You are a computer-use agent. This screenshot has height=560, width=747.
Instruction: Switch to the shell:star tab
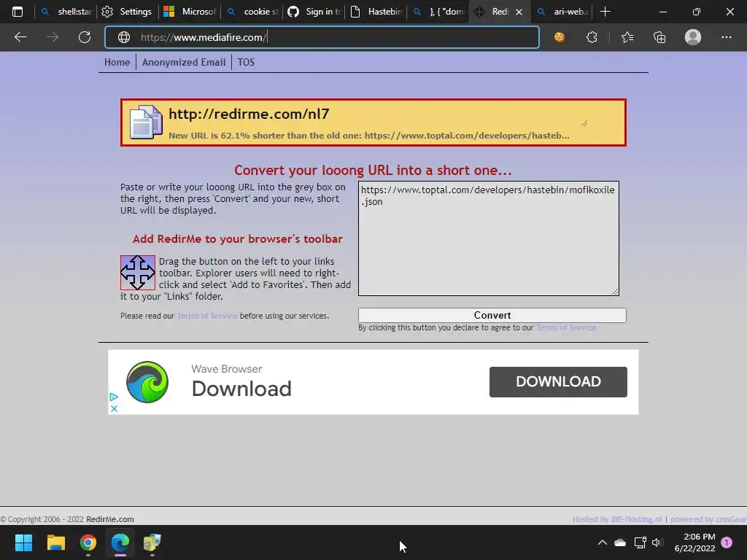(66, 12)
